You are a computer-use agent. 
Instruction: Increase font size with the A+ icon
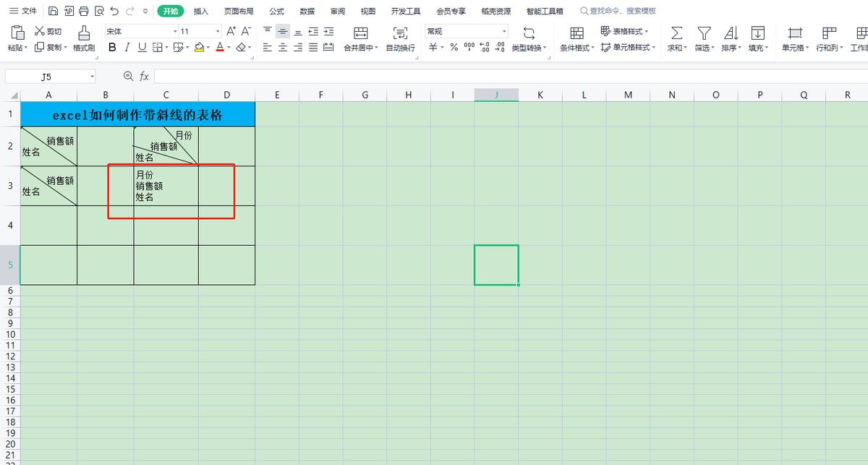point(231,31)
